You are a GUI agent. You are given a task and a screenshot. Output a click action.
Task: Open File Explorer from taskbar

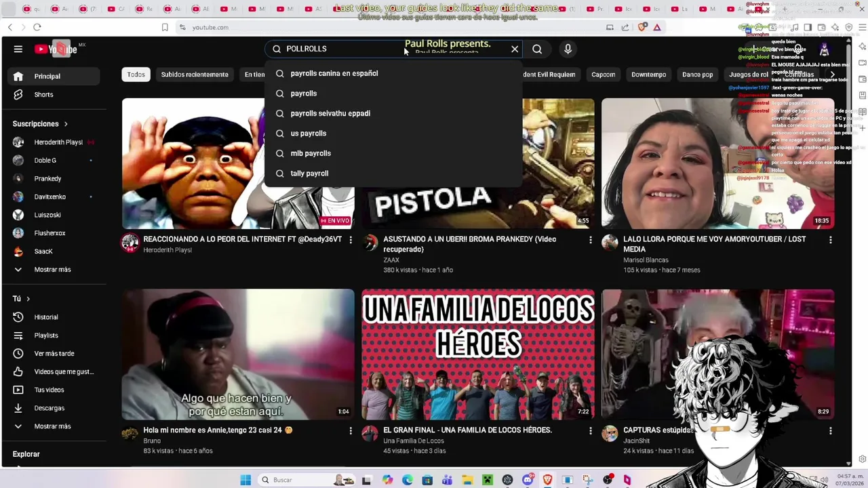point(467,480)
